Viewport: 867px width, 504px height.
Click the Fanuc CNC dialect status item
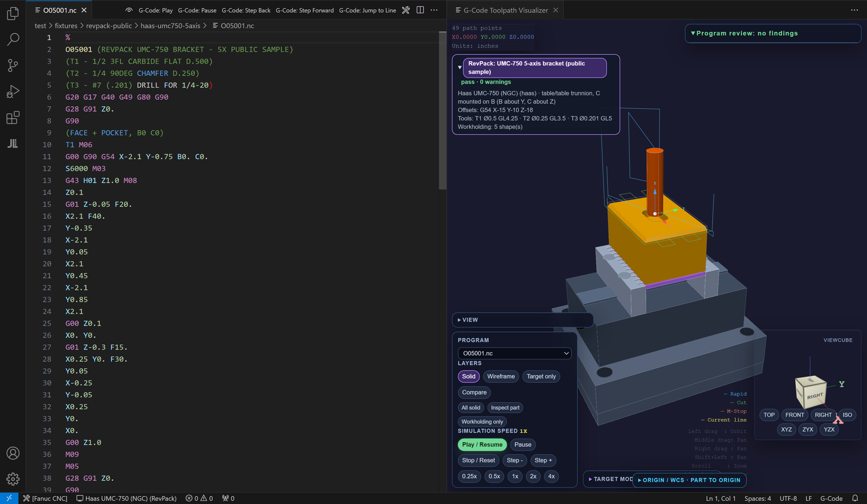point(46,498)
